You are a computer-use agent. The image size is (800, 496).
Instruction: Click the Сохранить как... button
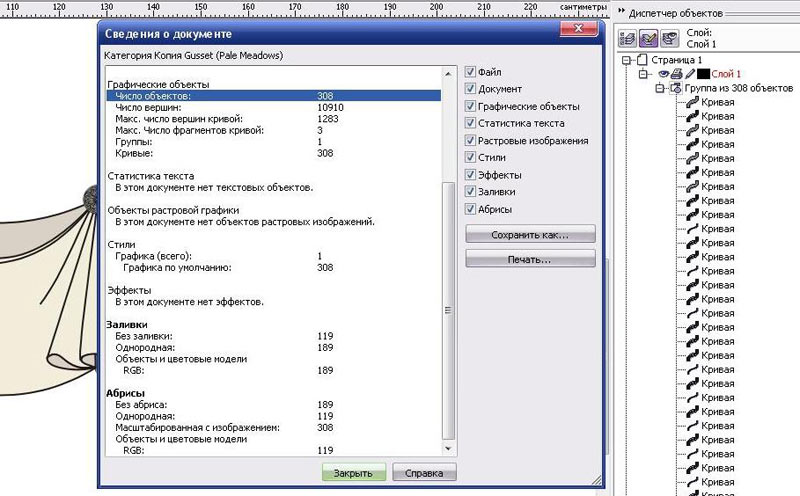[x=530, y=234]
